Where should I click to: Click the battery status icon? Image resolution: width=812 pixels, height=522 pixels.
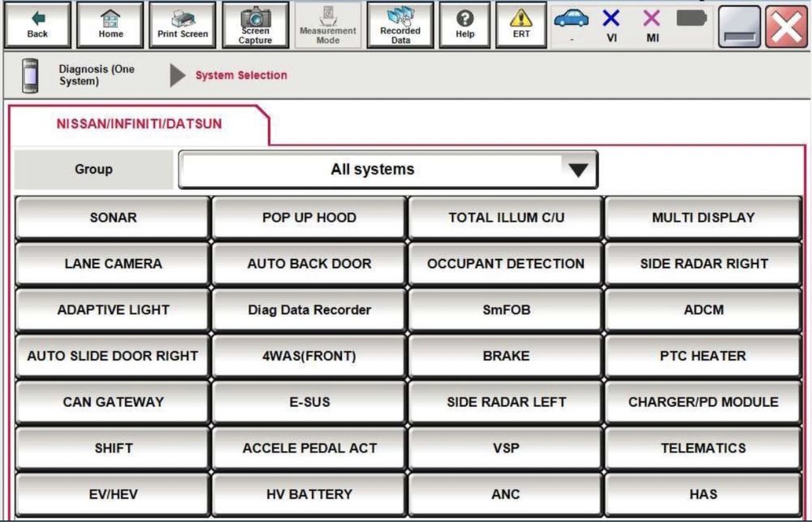click(691, 19)
